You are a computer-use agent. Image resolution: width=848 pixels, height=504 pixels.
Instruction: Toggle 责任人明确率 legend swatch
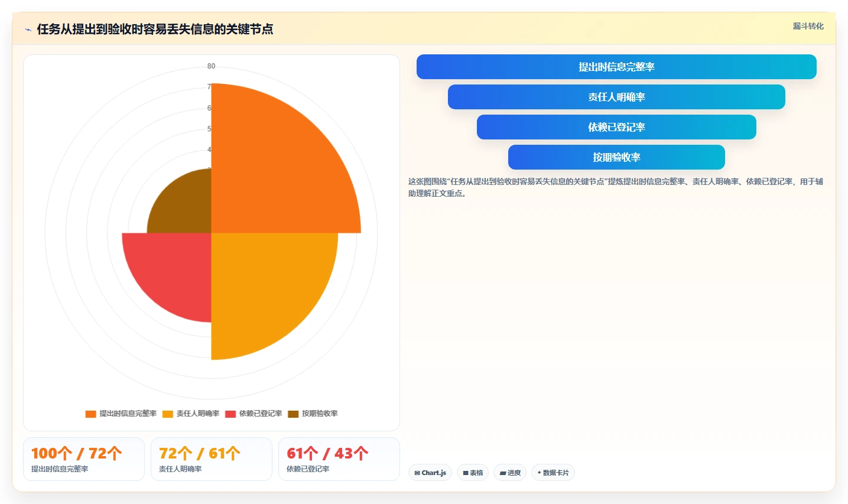point(168,414)
